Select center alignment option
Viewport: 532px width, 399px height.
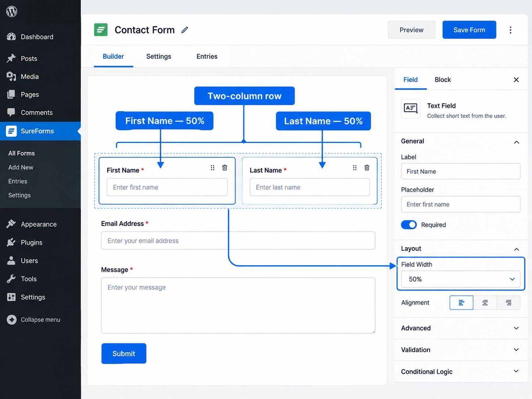coord(485,303)
